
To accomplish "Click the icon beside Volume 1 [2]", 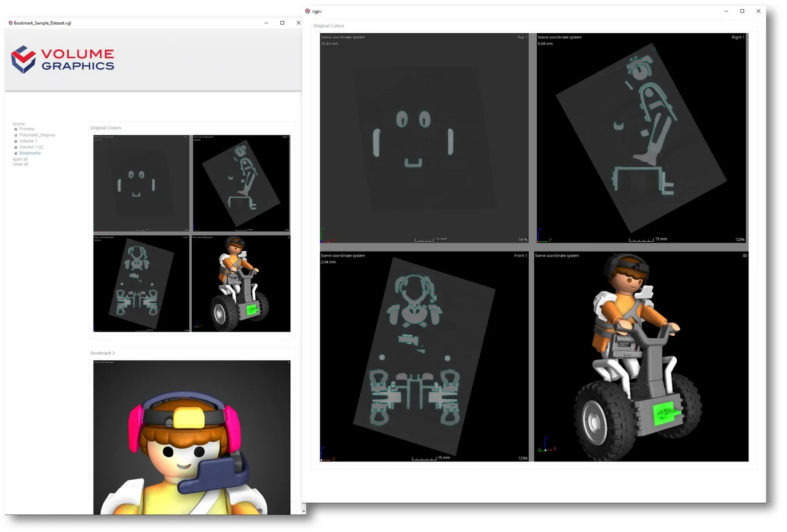I will (x=16, y=147).
